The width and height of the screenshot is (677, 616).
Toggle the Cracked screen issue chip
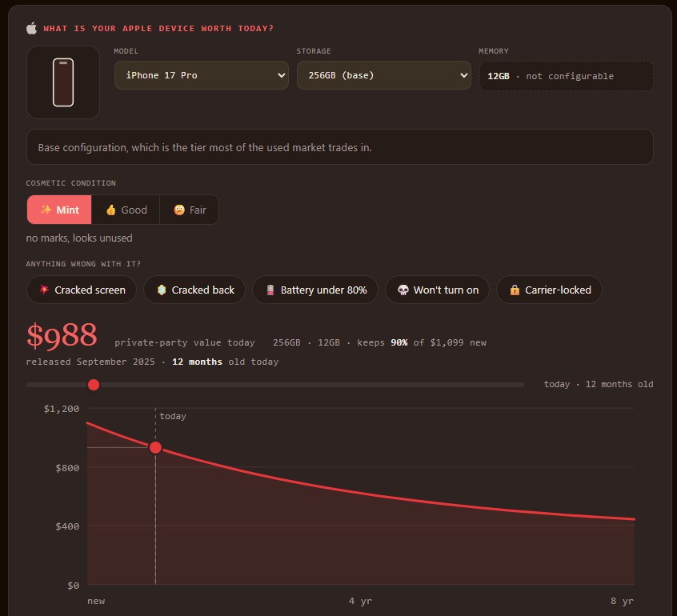point(82,290)
